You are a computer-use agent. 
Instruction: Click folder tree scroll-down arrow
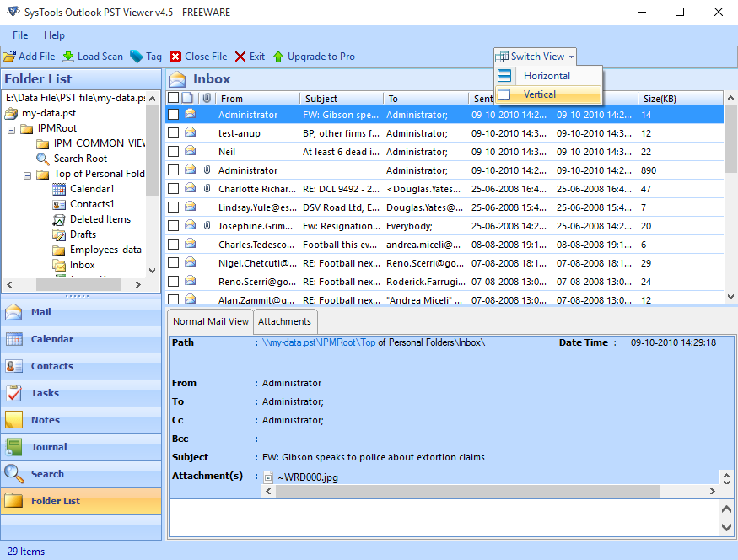[152, 271]
